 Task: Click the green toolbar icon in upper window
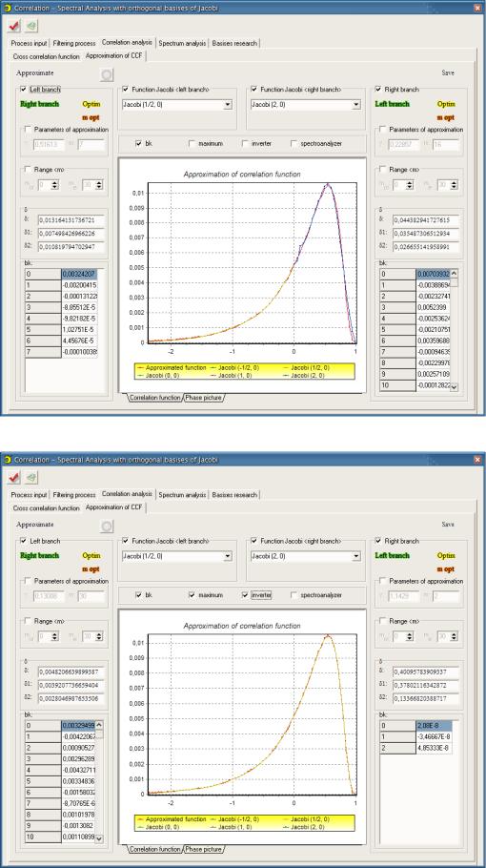coord(31,26)
